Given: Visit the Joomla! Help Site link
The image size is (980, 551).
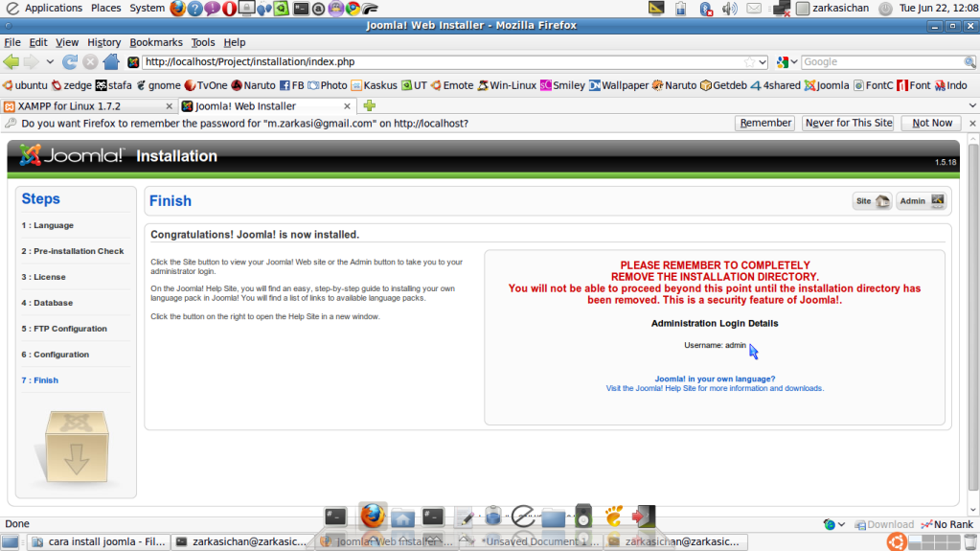Looking at the screenshot, I should pos(715,388).
